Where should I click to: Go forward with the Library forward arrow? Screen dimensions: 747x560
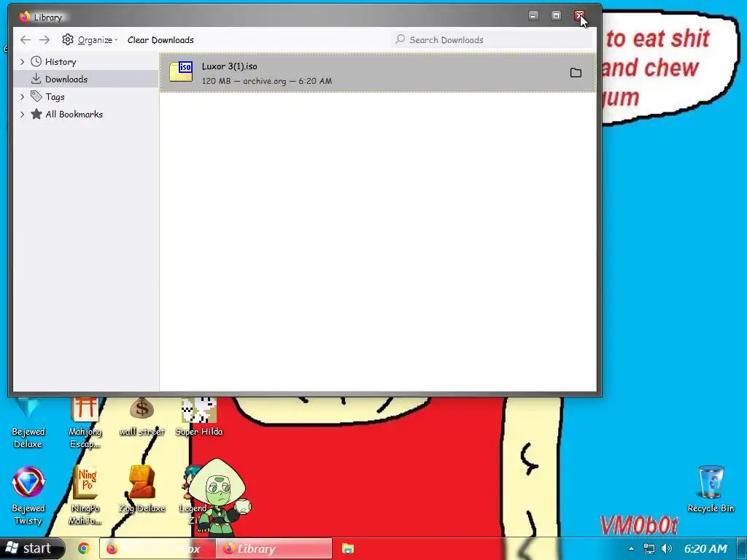tap(44, 40)
